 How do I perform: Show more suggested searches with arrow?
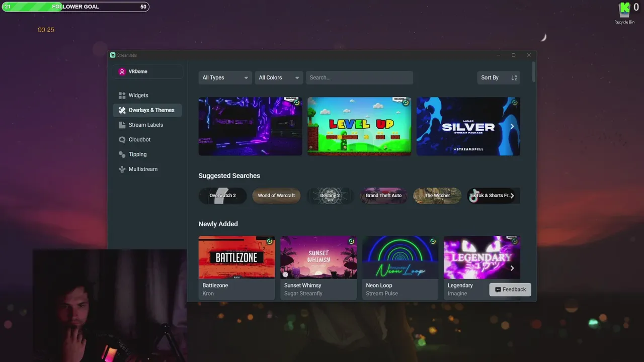point(512,196)
